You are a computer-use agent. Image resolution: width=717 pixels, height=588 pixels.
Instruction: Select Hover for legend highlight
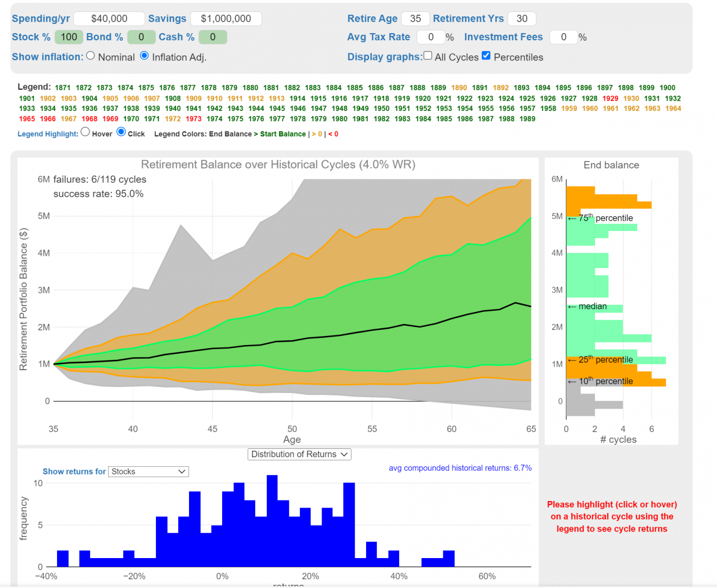click(x=85, y=132)
